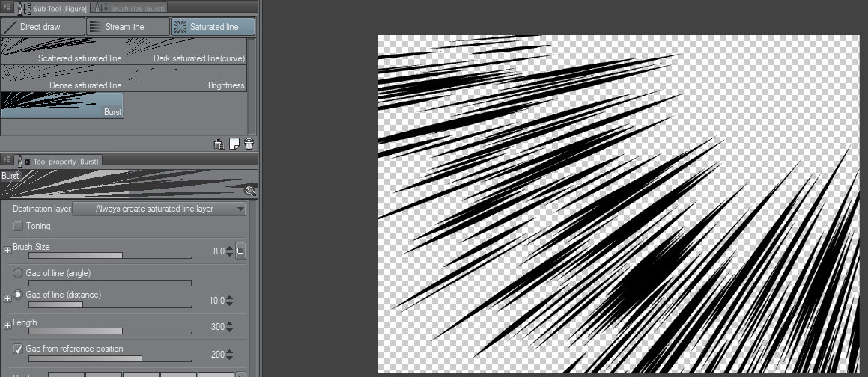Choose Scattered saturated line sub tool
The image size is (868, 377).
pyautogui.click(x=62, y=51)
